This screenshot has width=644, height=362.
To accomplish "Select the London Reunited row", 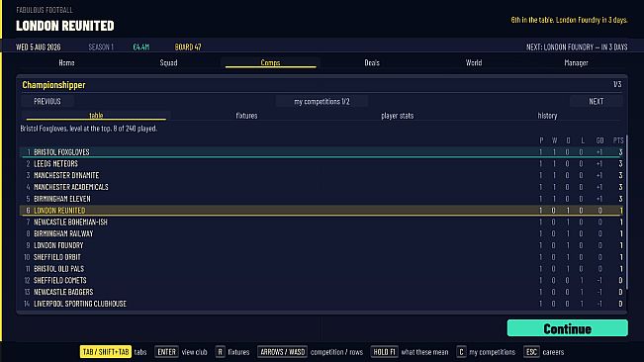I will pos(322,210).
